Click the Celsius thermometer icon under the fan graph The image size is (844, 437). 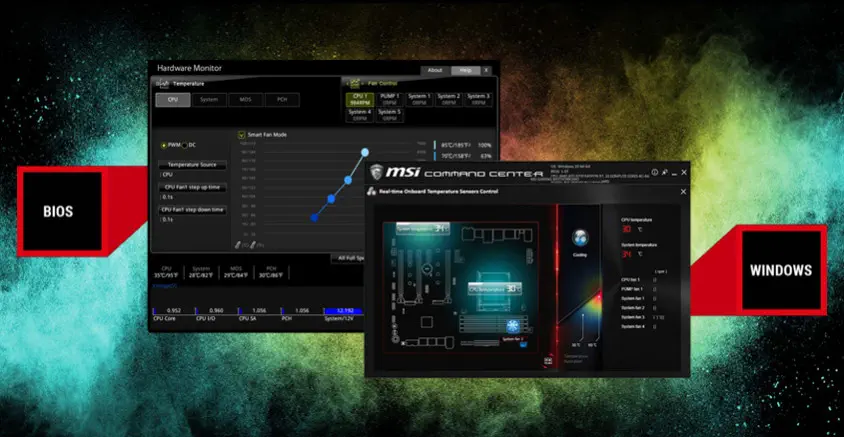pyautogui.click(x=238, y=245)
